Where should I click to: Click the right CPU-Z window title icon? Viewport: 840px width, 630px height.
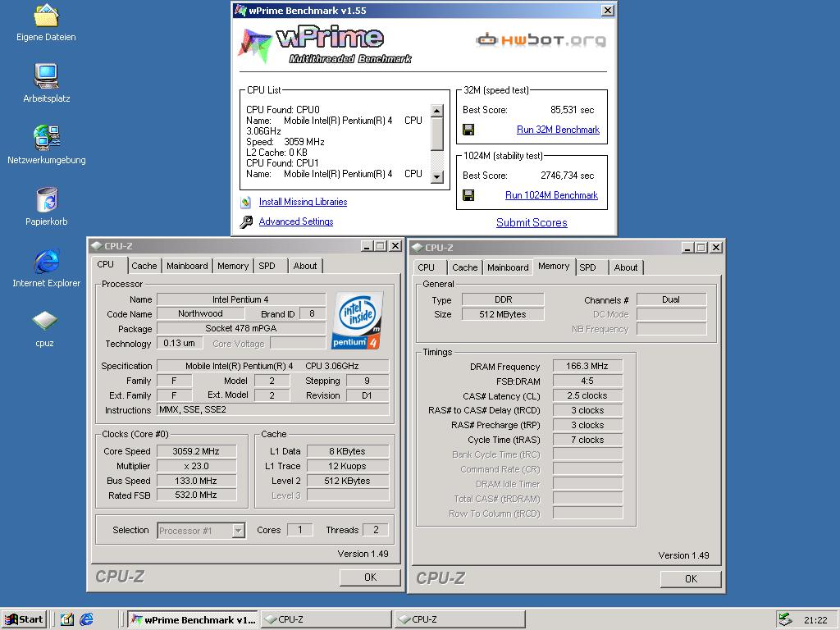[418, 248]
